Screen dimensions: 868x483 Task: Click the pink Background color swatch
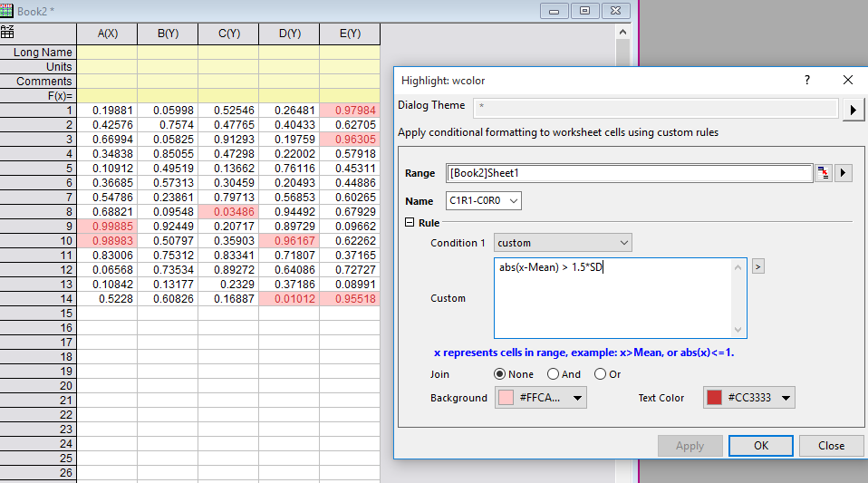[x=506, y=398]
